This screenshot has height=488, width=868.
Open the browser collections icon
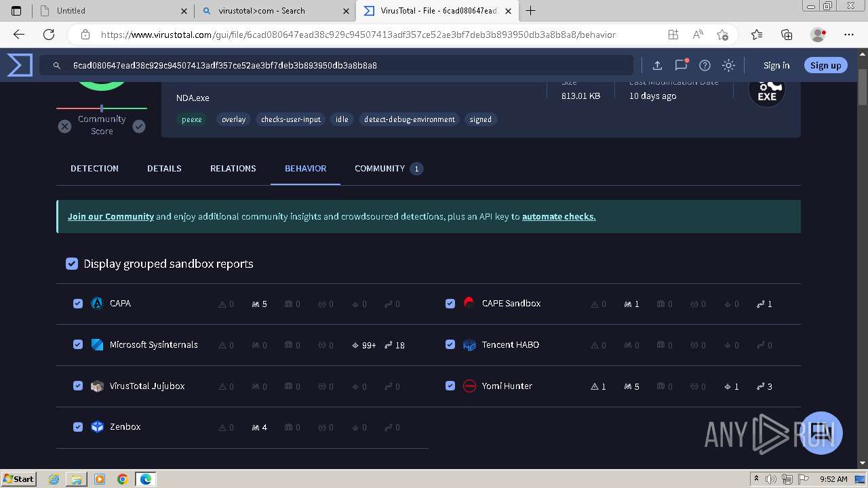click(x=787, y=35)
